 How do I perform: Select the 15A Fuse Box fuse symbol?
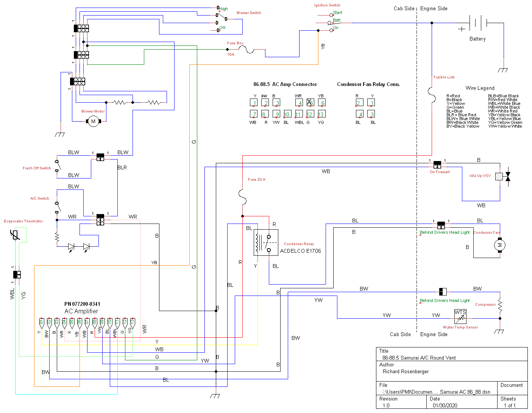tap(250, 49)
